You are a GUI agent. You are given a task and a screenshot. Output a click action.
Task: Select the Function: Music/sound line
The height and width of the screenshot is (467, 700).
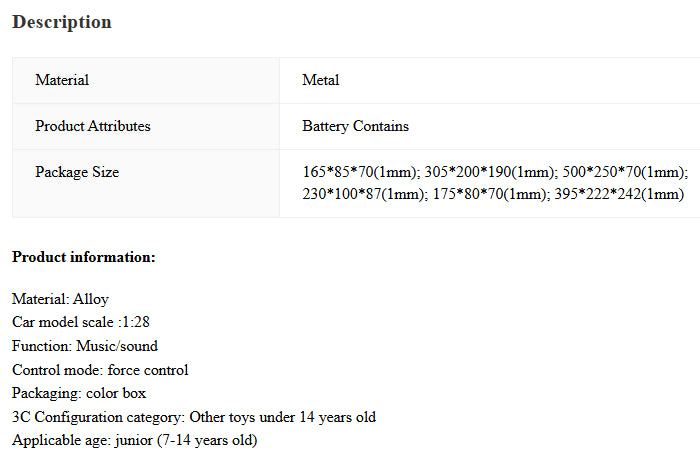pyautogui.click(x=85, y=346)
